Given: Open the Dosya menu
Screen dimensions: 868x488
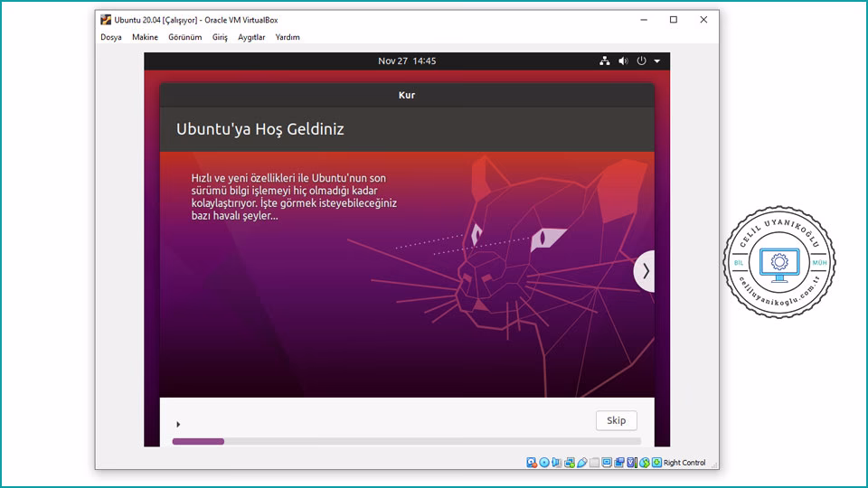Looking at the screenshot, I should [x=110, y=37].
